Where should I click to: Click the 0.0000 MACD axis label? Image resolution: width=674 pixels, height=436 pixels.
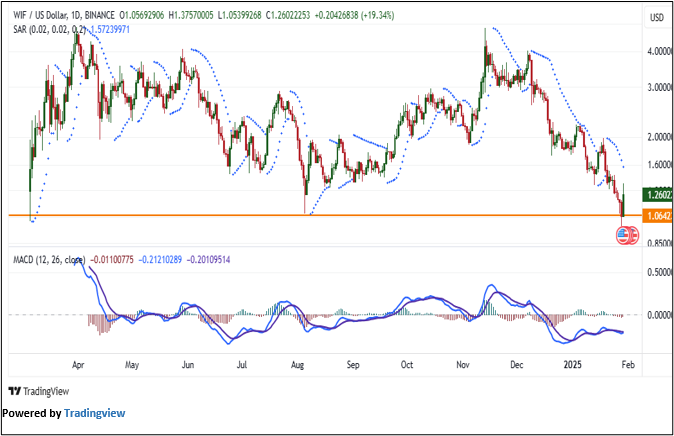pyautogui.click(x=659, y=316)
